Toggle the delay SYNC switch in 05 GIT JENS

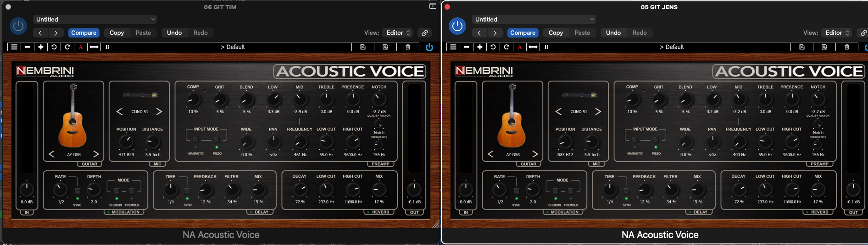pyautogui.click(x=626, y=191)
